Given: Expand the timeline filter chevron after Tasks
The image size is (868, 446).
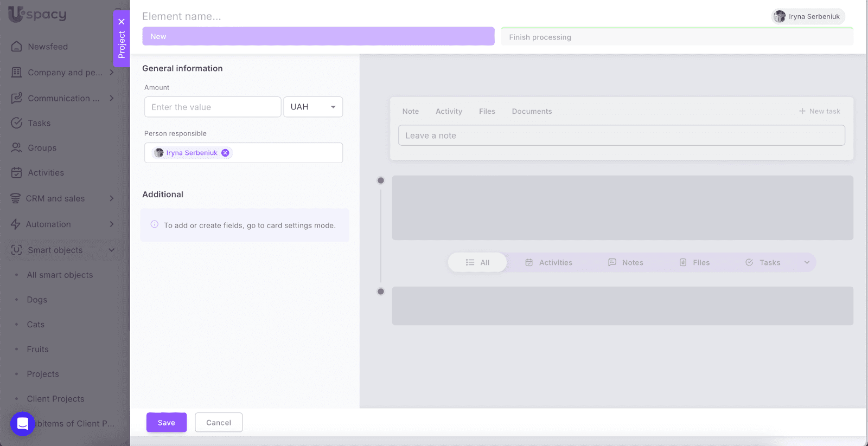Looking at the screenshot, I should (x=807, y=263).
